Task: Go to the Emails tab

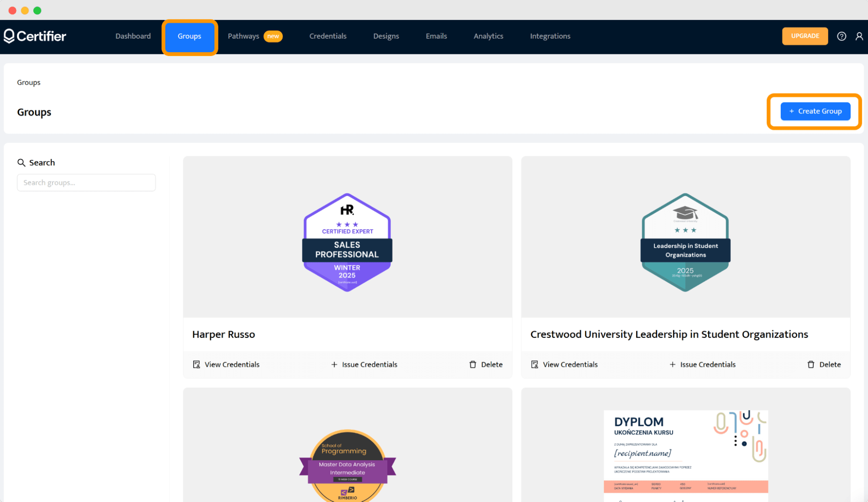Action: point(436,36)
